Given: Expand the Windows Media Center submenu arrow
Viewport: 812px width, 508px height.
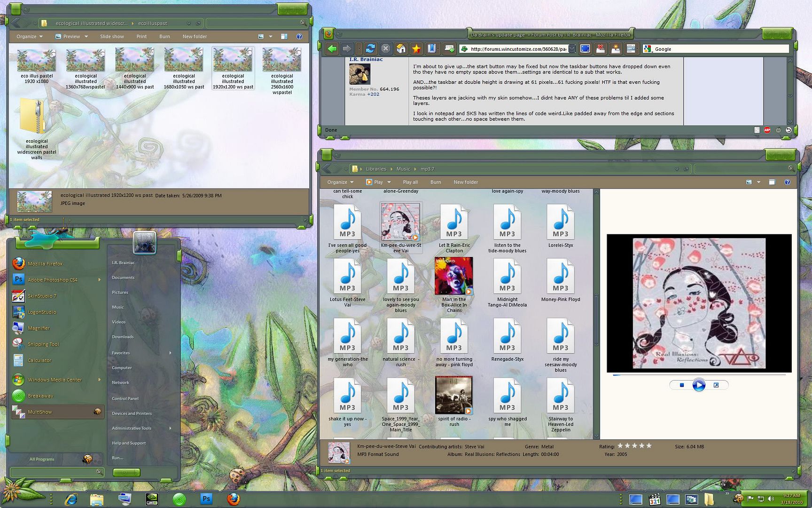Looking at the screenshot, I should [99, 380].
